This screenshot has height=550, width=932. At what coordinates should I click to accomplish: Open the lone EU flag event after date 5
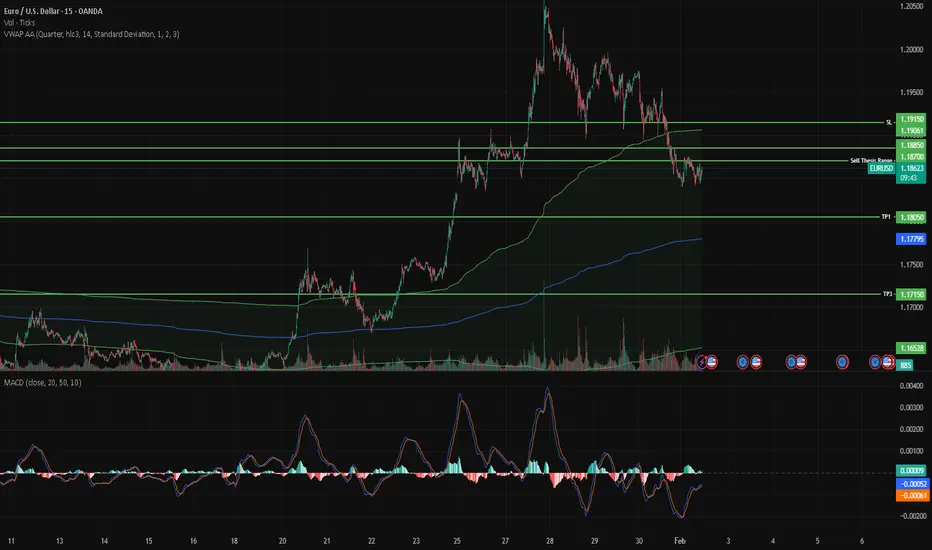842,362
